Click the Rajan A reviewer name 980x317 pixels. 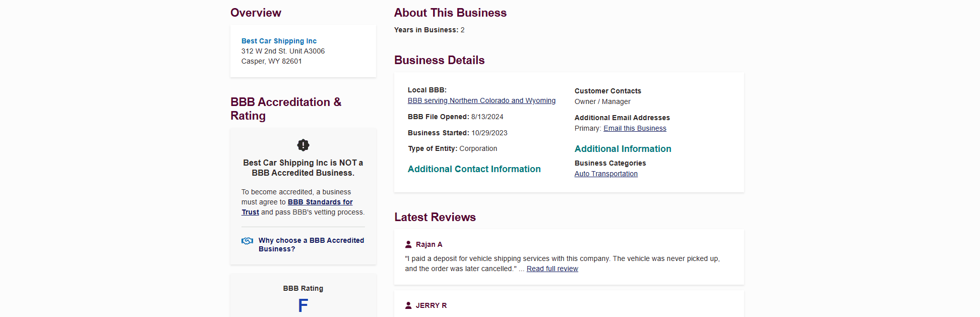click(429, 244)
